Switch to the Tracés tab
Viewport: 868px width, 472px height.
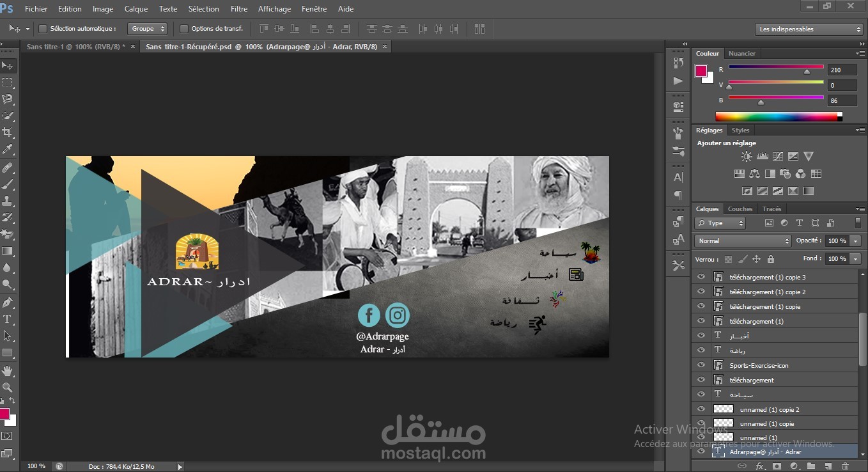tap(771, 209)
